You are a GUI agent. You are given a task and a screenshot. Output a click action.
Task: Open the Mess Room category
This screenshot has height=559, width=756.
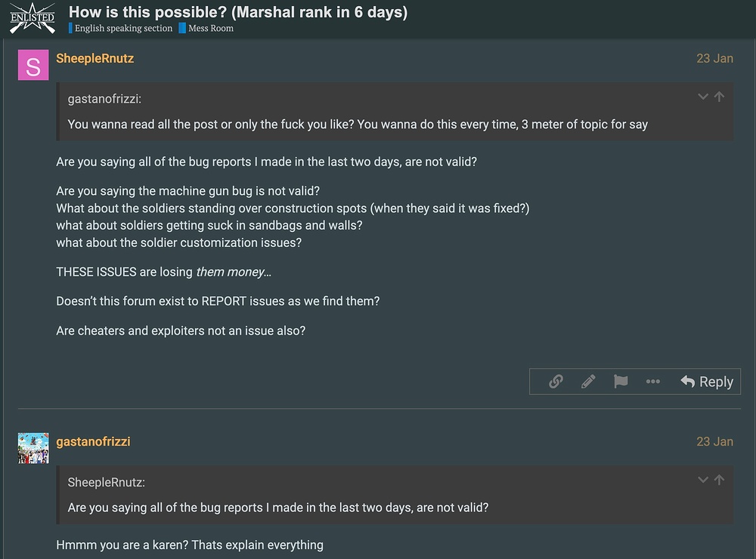(x=206, y=29)
